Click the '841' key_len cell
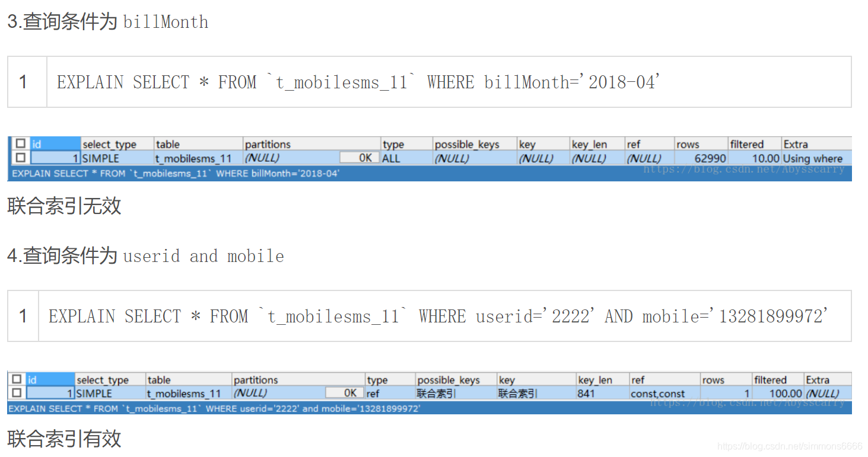This screenshot has height=457, width=868. point(602,394)
